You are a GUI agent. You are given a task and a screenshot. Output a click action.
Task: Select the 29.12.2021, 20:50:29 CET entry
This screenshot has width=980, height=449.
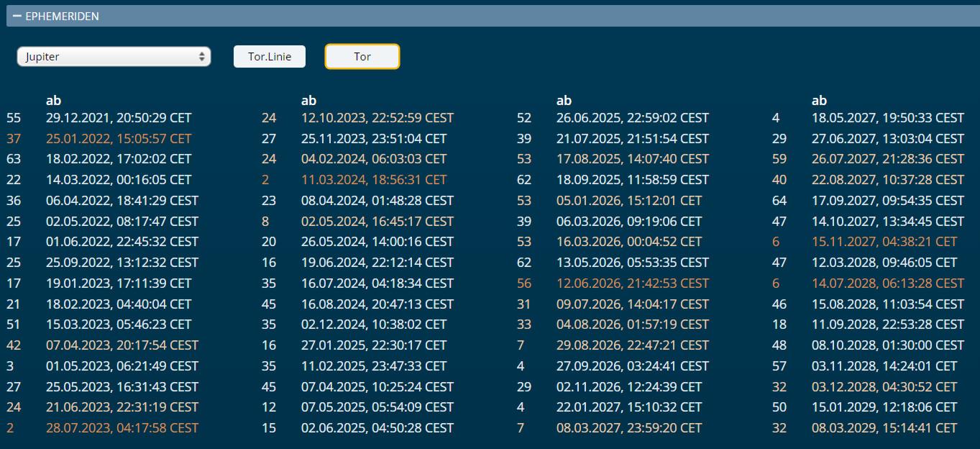[119, 118]
